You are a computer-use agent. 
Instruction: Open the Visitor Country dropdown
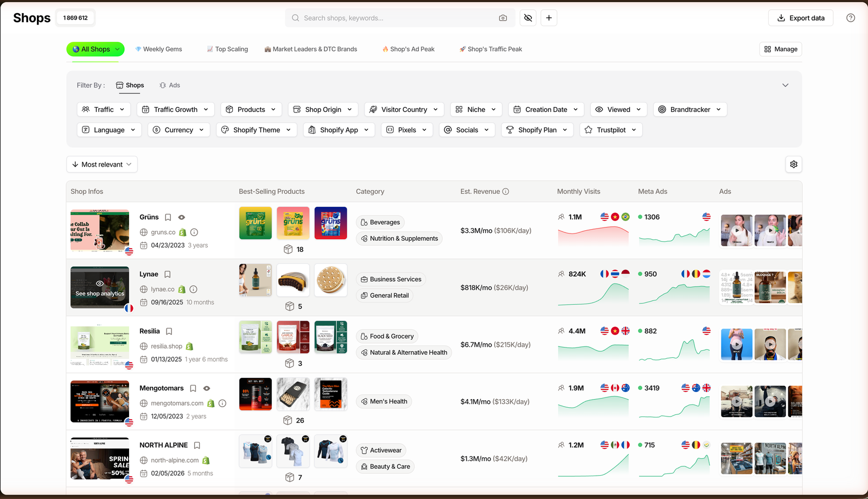pos(404,109)
